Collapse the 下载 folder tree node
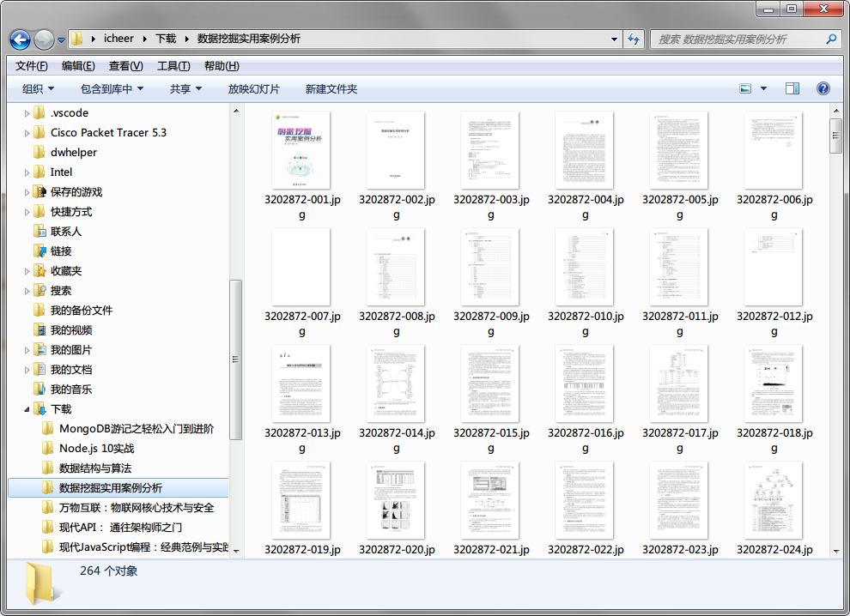The width and height of the screenshot is (850, 616). 27,409
